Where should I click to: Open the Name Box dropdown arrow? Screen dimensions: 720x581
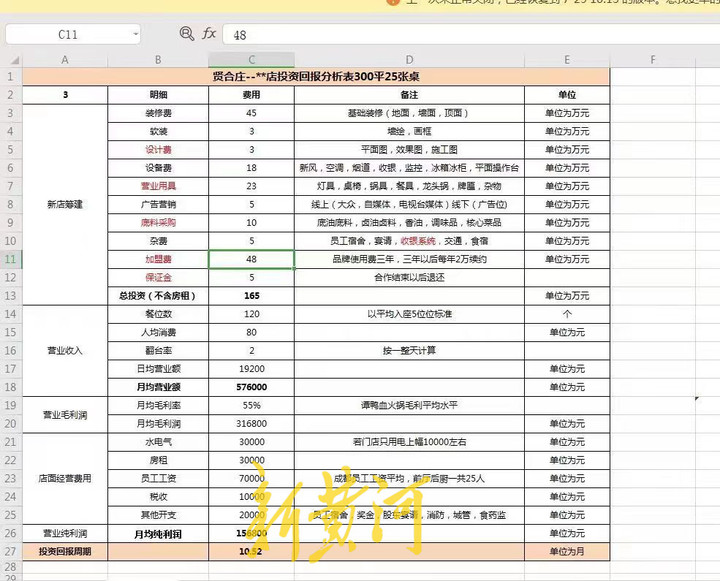[135, 34]
